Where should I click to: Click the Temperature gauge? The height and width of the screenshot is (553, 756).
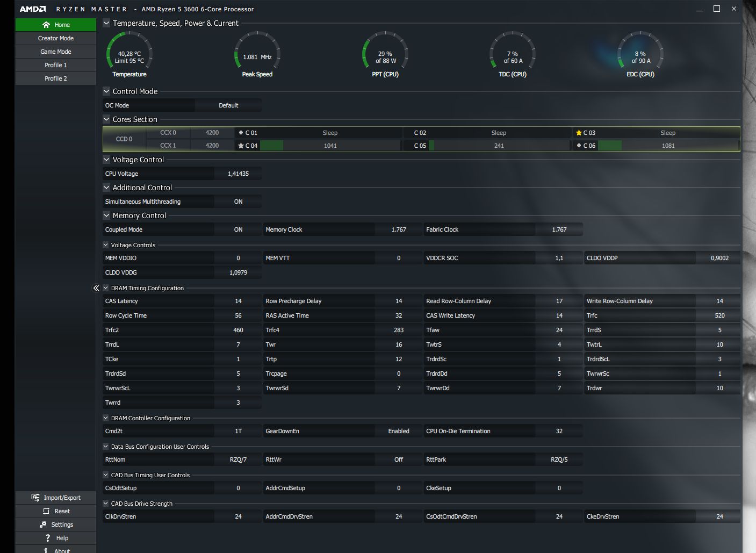(x=129, y=55)
